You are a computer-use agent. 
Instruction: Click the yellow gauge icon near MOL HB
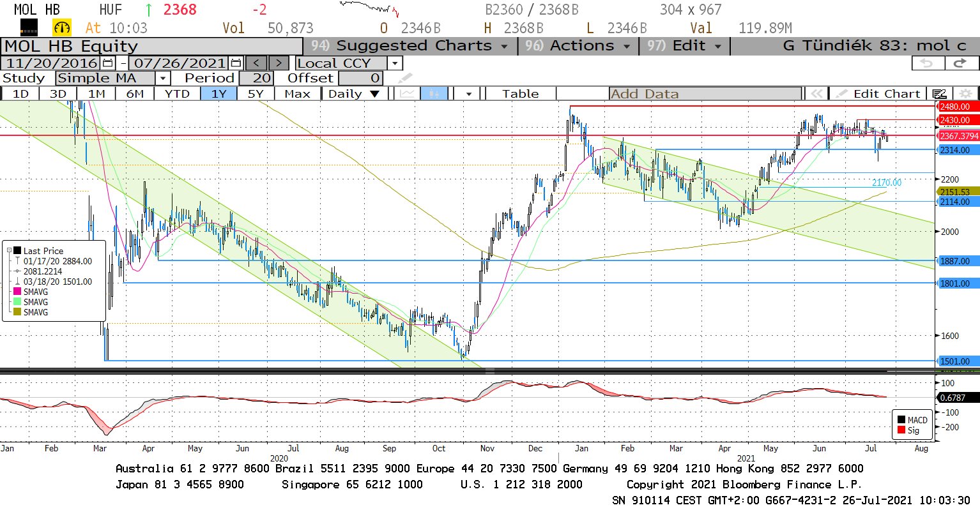pyautogui.click(x=62, y=27)
